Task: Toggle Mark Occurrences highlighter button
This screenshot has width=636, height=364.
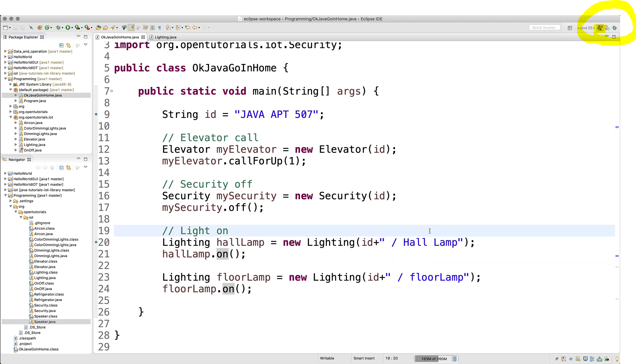Action: 131,28
